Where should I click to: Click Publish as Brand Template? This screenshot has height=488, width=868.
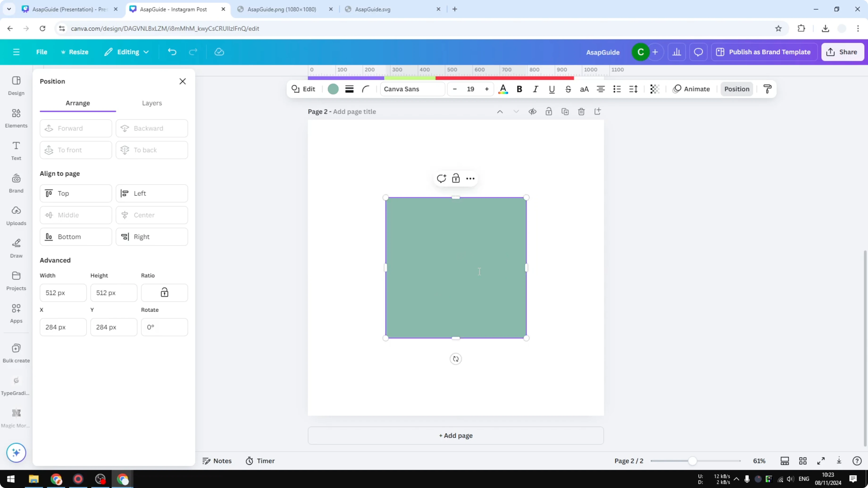(x=764, y=52)
